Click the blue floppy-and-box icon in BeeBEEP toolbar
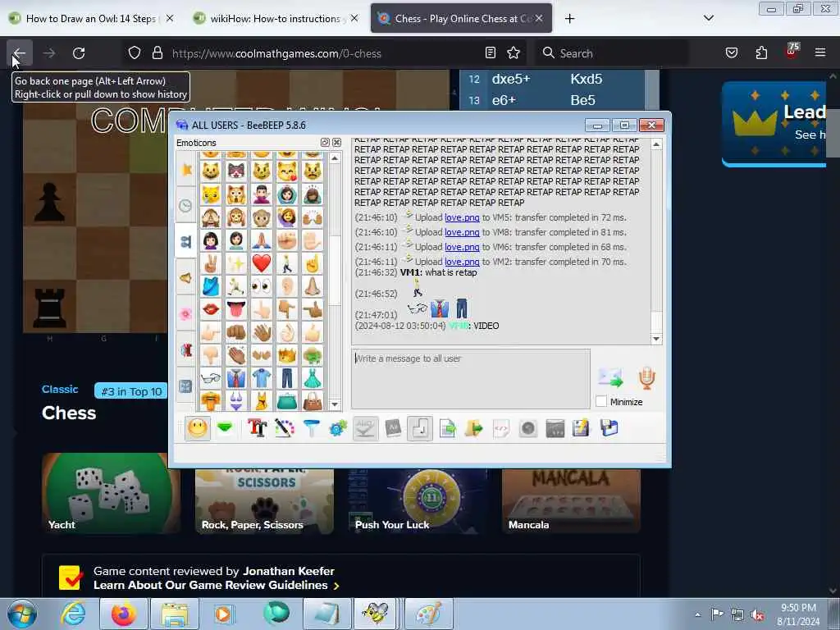 click(609, 428)
